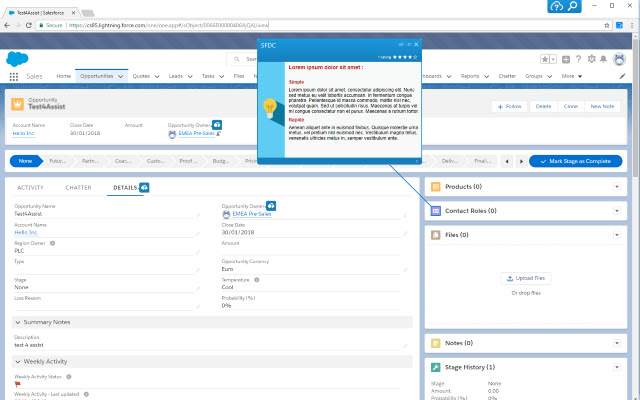This screenshot has width=640, height=400.
Task: Click the New Note button
Action: [602, 107]
